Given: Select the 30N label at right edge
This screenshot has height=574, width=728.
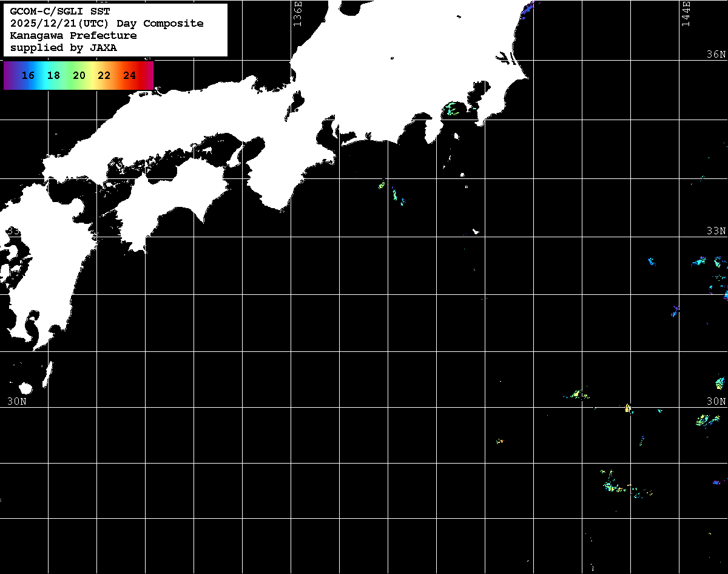Looking at the screenshot, I should (716, 401).
